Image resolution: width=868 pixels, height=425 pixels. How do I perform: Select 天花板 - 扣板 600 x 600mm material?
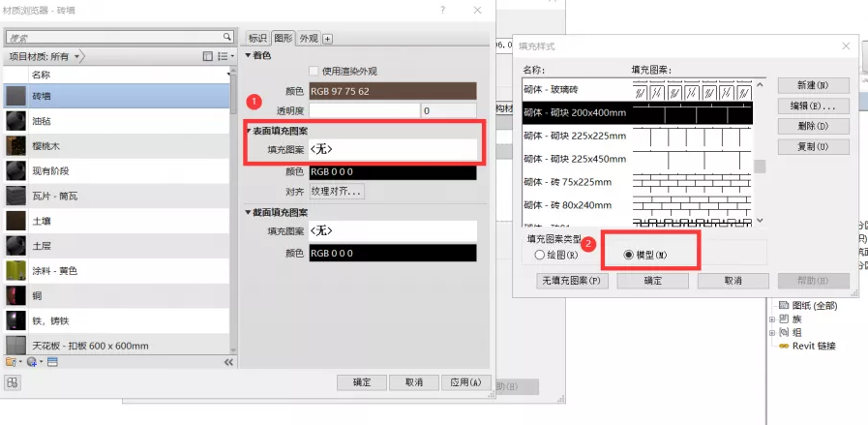[x=116, y=344]
